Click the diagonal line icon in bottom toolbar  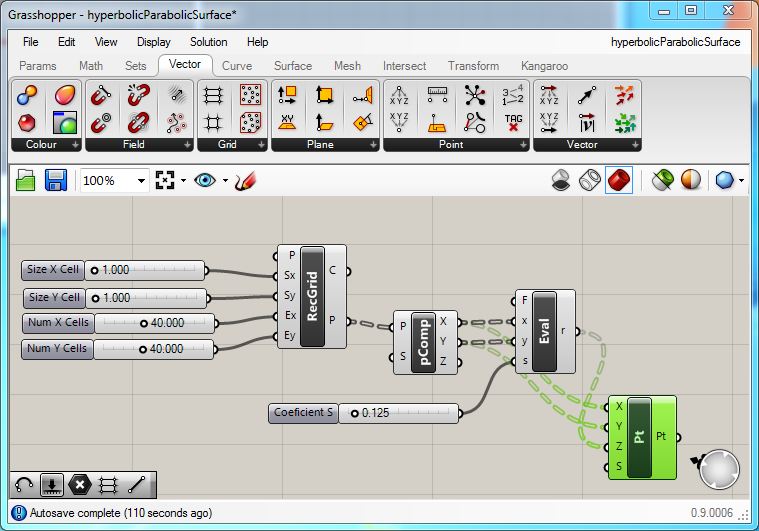[137, 485]
